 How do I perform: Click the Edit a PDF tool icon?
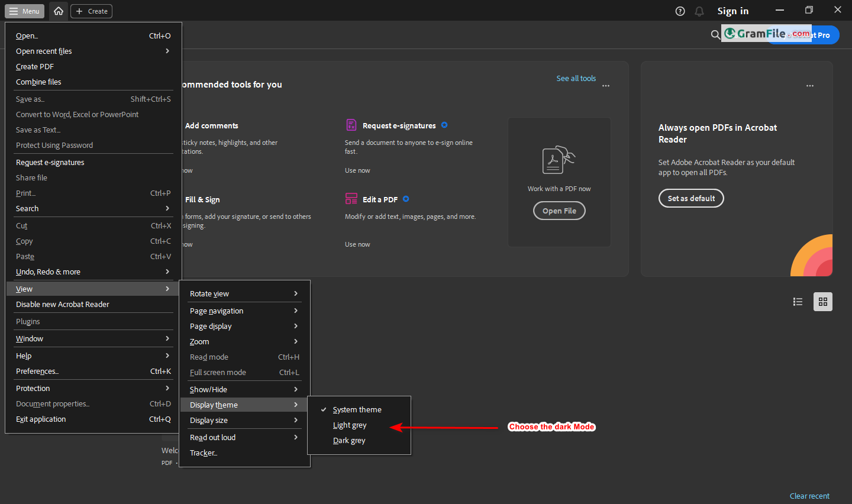(x=351, y=199)
